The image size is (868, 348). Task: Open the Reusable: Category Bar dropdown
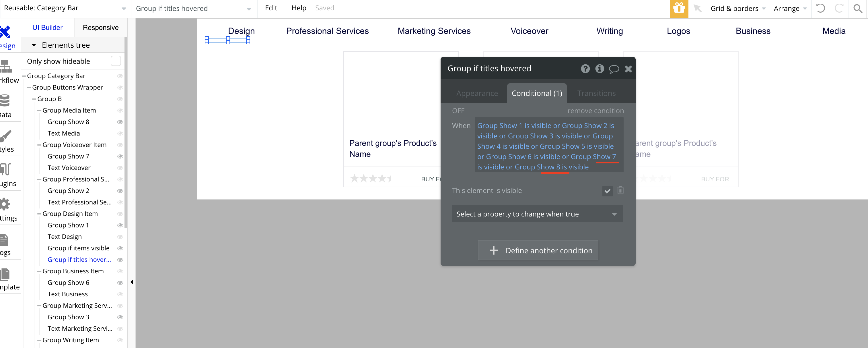click(x=65, y=8)
